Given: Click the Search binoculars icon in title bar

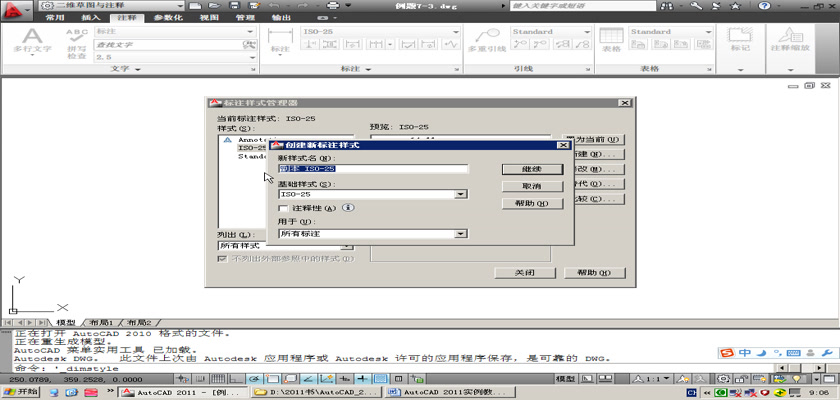Looking at the screenshot, I should coord(667,5).
